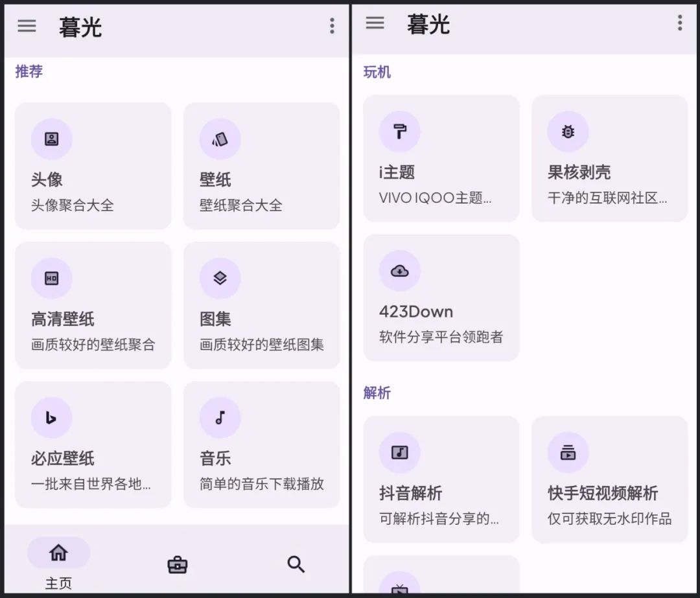This screenshot has width=700, height=598.
Task: Click the text 简单的音乐下载播放
Action: coord(262,484)
